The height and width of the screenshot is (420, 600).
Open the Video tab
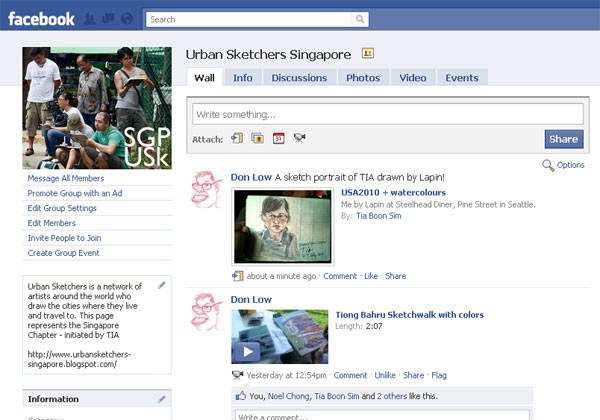[413, 78]
